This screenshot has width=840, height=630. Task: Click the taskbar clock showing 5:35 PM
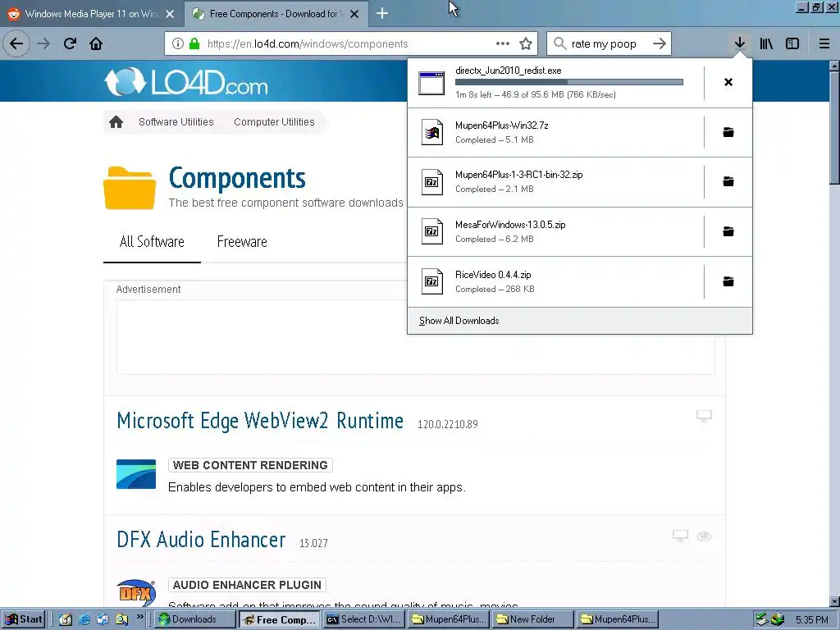tap(811, 620)
